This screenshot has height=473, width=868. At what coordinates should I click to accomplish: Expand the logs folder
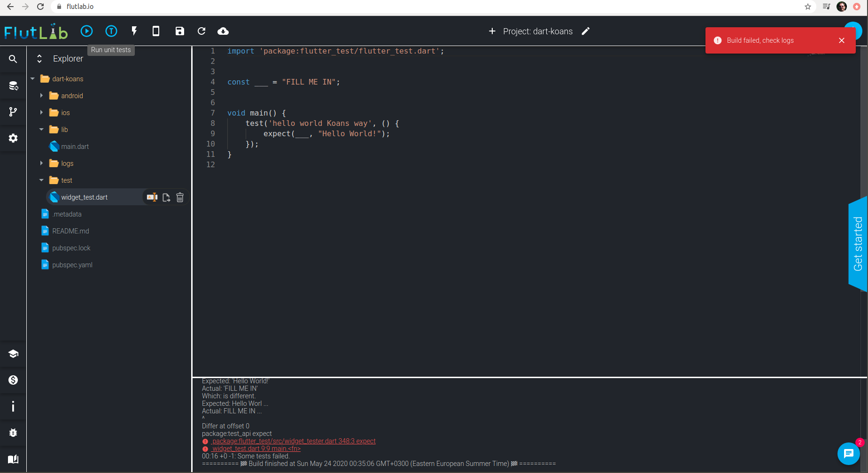[42, 163]
